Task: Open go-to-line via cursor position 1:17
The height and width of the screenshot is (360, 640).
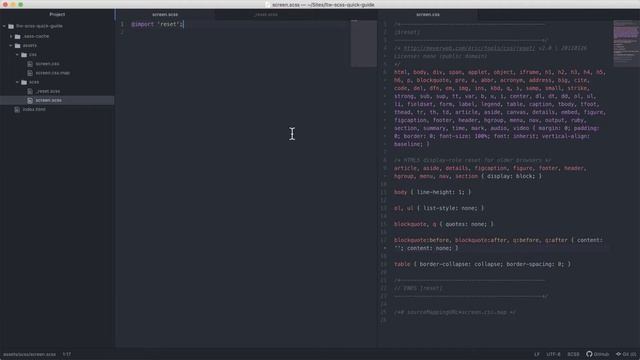Action: [67, 354]
